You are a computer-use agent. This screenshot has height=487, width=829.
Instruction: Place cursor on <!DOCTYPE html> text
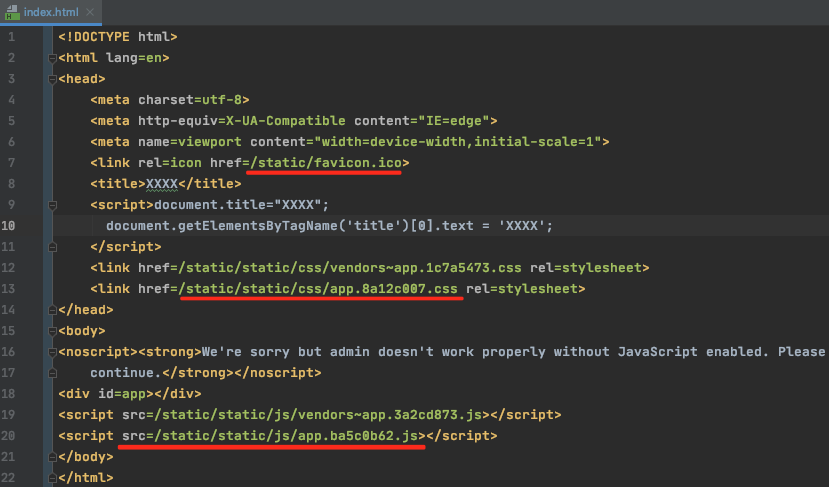coord(118,36)
